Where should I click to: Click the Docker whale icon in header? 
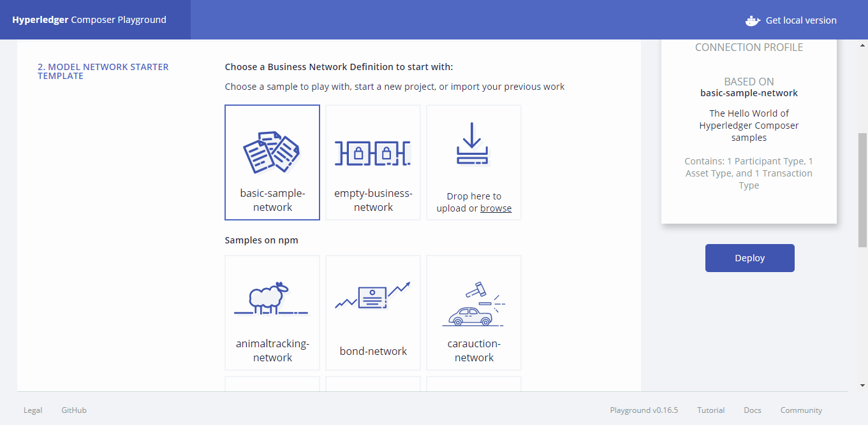coord(753,20)
